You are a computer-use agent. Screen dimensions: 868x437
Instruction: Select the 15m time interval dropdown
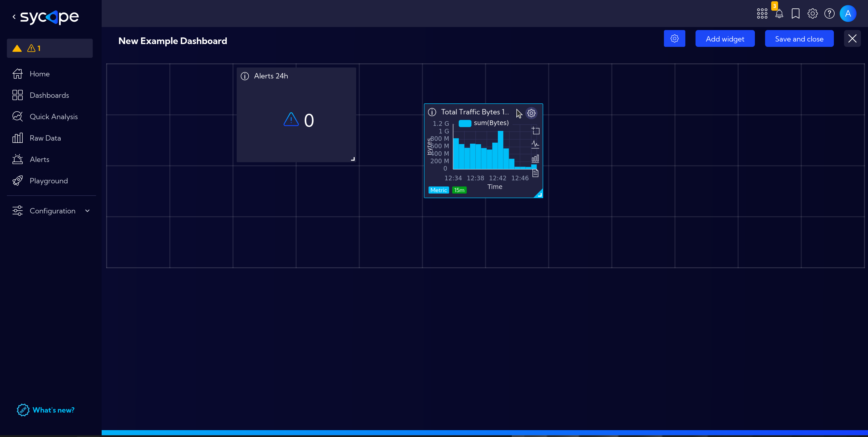click(459, 190)
